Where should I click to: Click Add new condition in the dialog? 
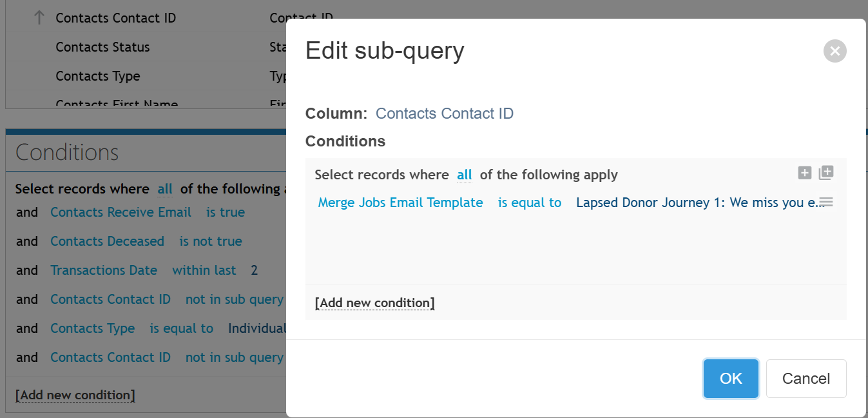[375, 303]
